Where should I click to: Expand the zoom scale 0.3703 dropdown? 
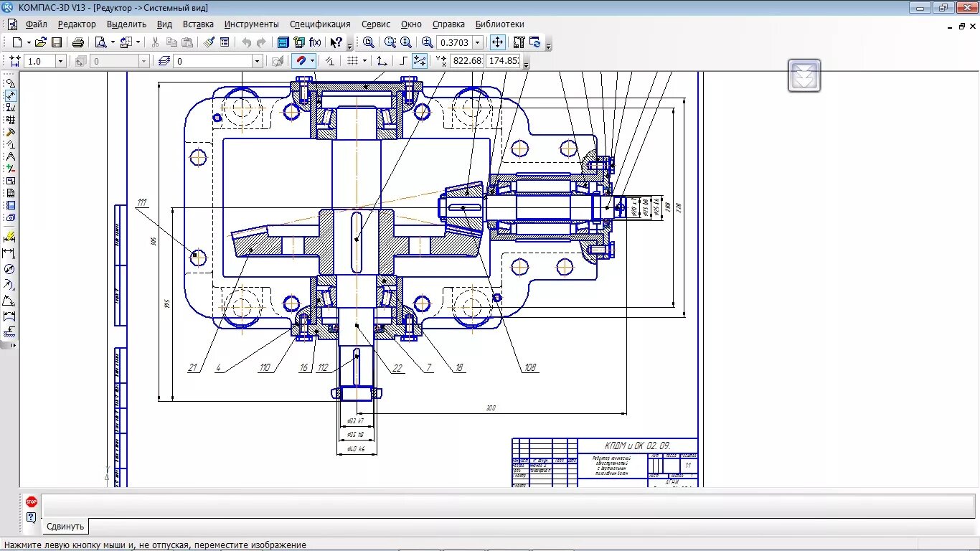(478, 42)
